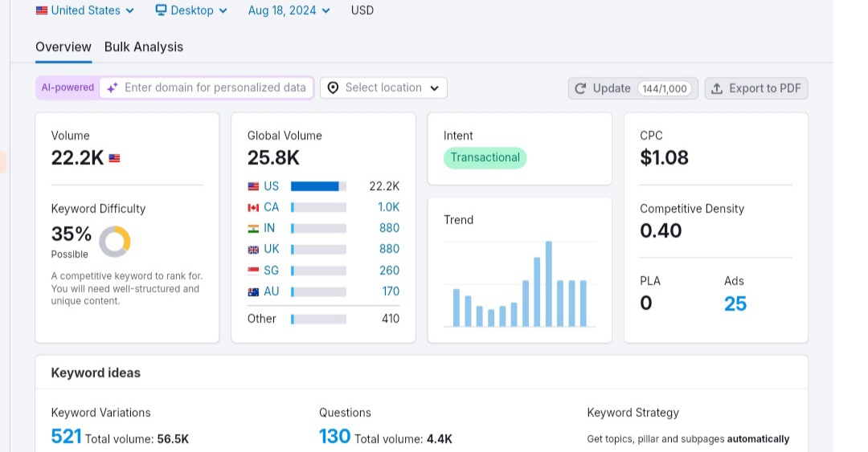Image resolution: width=868 pixels, height=452 pixels.
Task: Switch to the Bulk Analysis tab
Action: [x=143, y=47]
